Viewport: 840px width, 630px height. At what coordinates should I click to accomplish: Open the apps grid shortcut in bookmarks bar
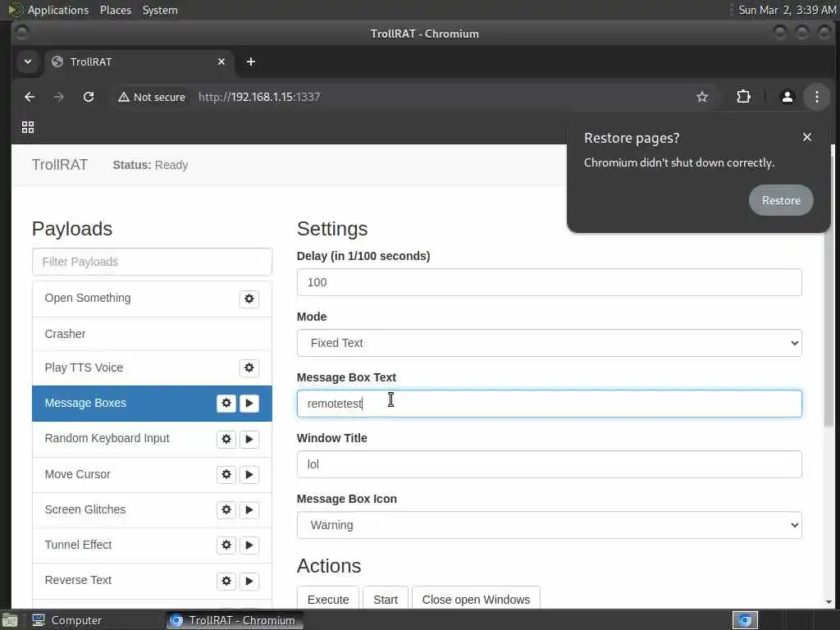[x=28, y=127]
